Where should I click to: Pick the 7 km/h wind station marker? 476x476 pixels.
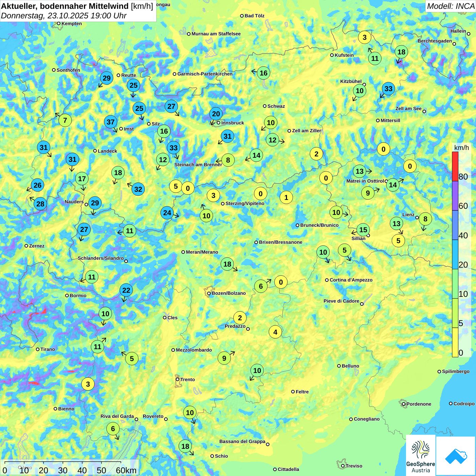65,120
